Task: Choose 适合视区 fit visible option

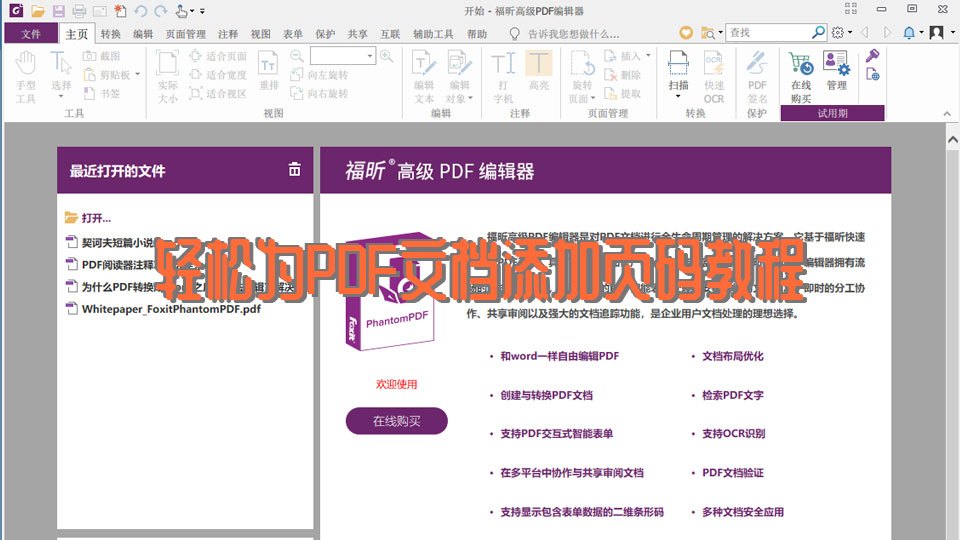Action: 218,93
